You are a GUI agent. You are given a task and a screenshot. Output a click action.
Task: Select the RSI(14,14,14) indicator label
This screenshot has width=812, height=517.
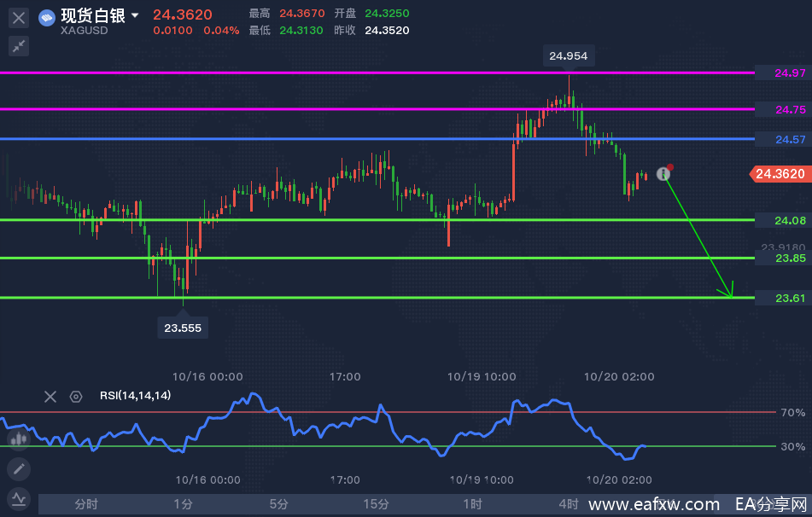(135, 395)
